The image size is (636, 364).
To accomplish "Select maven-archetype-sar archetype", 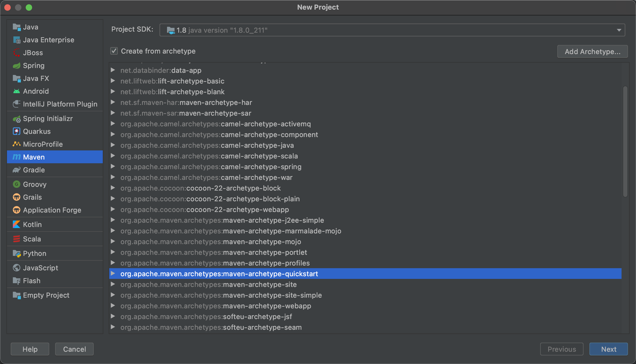I will tap(365, 113).
